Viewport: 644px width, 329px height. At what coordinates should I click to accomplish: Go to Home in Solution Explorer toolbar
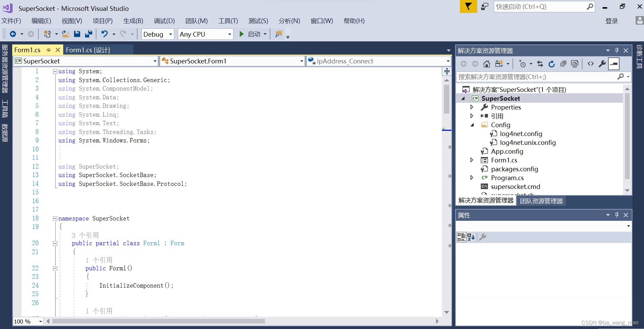tap(486, 64)
